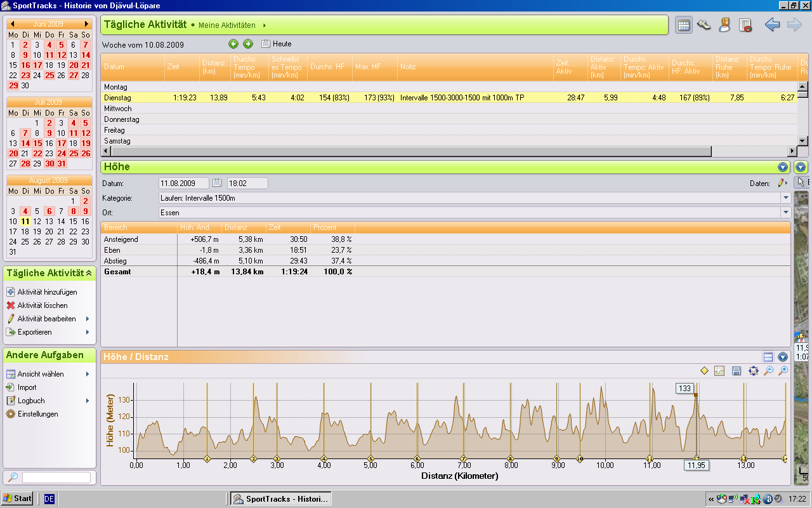812x508 pixels.
Task: Click lap marker 2 on chart axis
Action: [254, 458]
